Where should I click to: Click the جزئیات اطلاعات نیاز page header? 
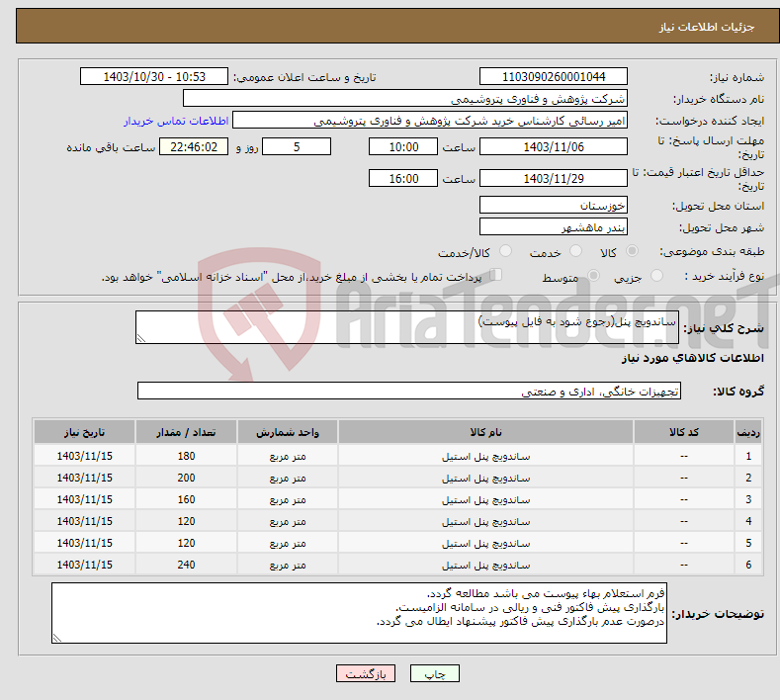[x=707, y=27]
